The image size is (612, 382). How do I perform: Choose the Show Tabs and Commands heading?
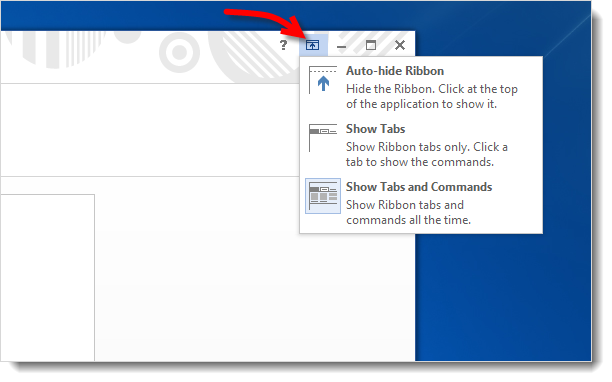pyautogui.click(x=419, y=187)
